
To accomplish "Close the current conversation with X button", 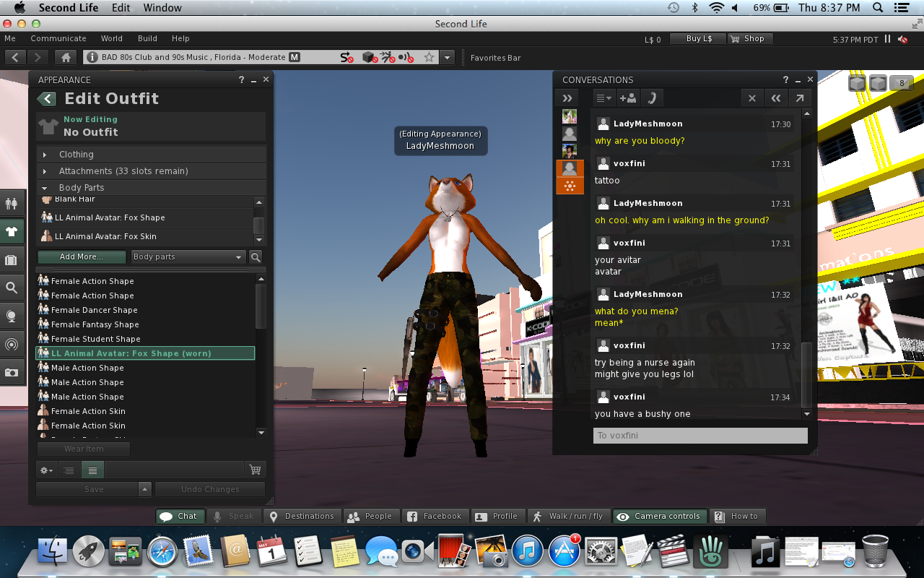I will pyautogui.click(x=752, y=98).
